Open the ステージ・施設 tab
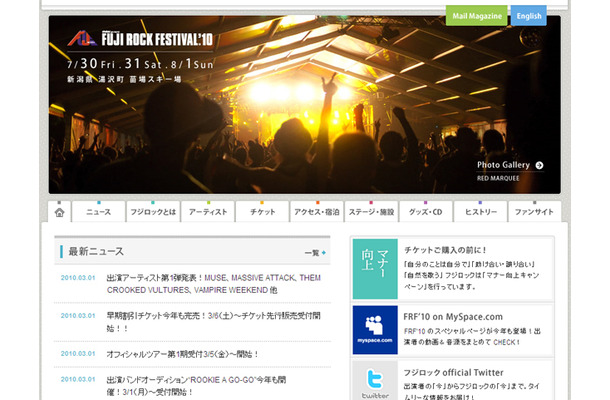The image size is (610, 400). 371,212
